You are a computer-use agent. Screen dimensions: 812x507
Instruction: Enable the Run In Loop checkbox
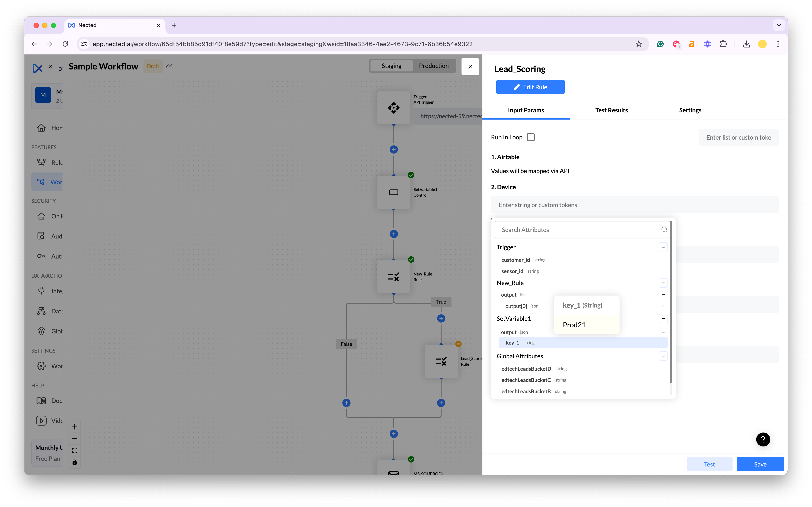click(x=531, y=137)
